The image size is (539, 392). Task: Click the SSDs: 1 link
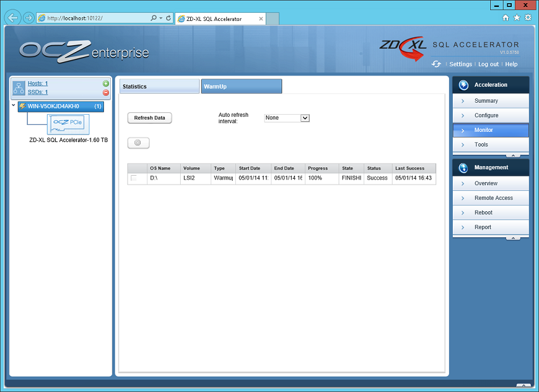pyautogui.click(x=38, y=92)
